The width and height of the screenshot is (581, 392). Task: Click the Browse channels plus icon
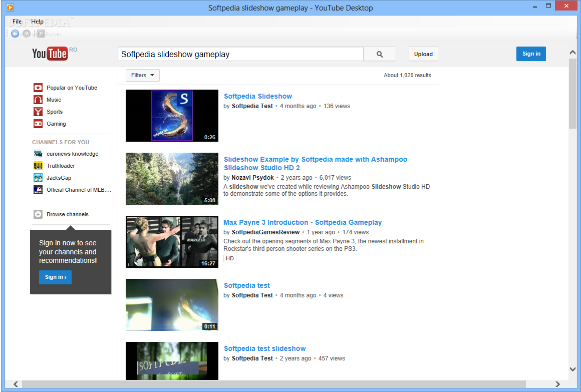pos(38,214)
